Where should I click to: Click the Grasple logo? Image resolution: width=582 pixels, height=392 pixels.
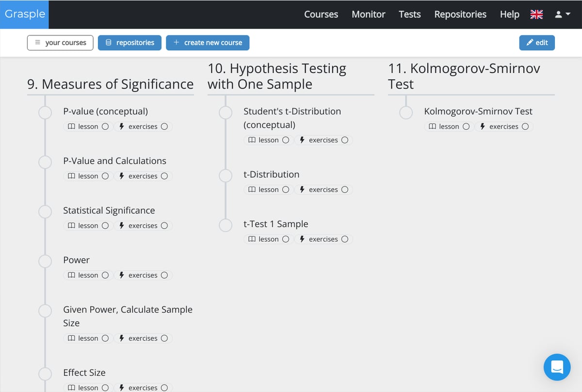pos(25,14)
